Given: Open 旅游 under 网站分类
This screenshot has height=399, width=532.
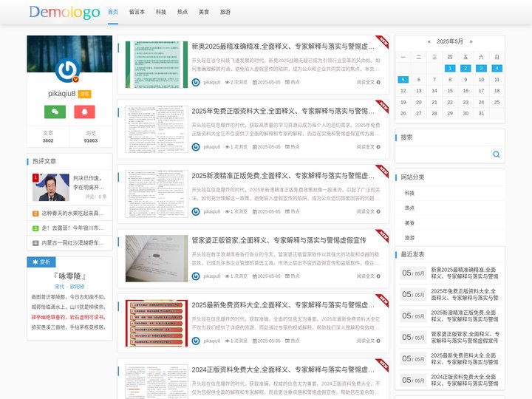Looking at the screenshot, I should (x=409, y=238).
